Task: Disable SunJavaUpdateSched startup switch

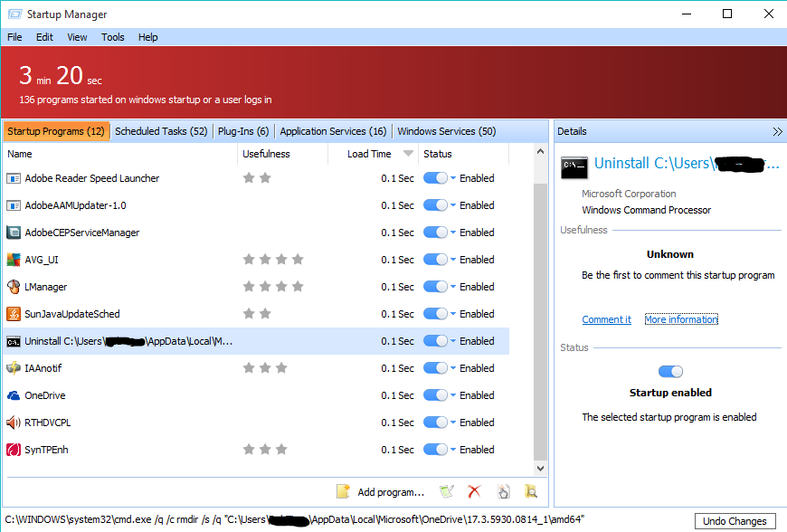Action: (x=435, y=314)
